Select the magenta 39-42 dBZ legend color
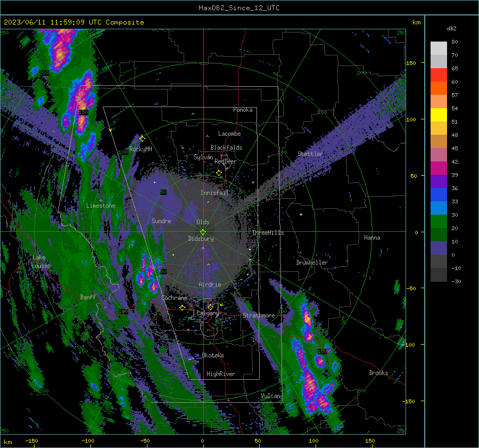The height and width of the screenshot is (448, 479). [439, 168]
